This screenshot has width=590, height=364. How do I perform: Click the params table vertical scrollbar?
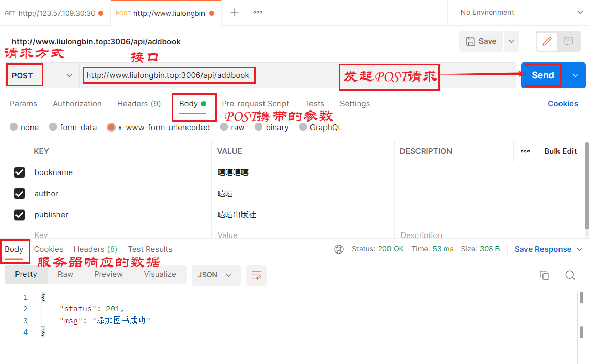pos(586,185)
